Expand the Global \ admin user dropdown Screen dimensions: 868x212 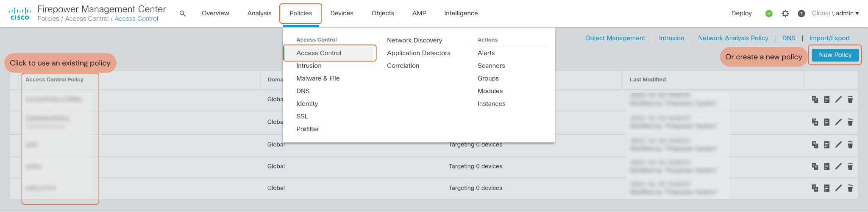pyautogui.click(x=835, y=13)
